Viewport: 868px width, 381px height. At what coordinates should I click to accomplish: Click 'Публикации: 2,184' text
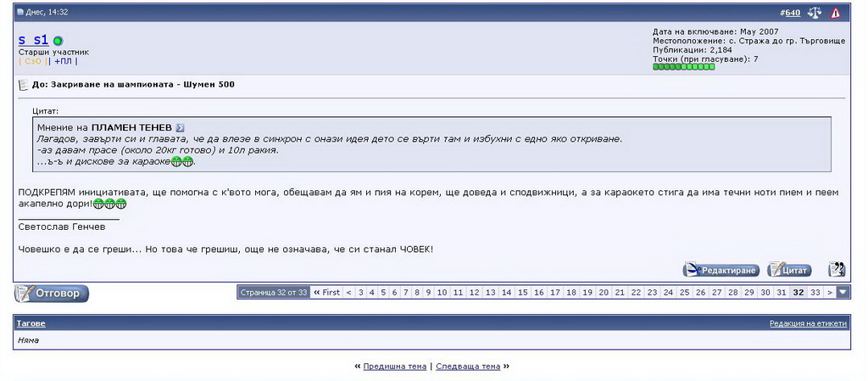pos(693,50)
